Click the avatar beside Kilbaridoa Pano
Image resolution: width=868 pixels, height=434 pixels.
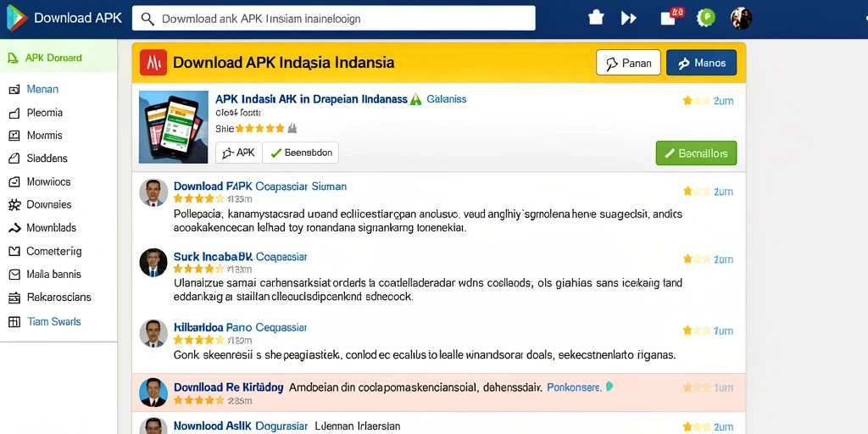click(153, 333)
